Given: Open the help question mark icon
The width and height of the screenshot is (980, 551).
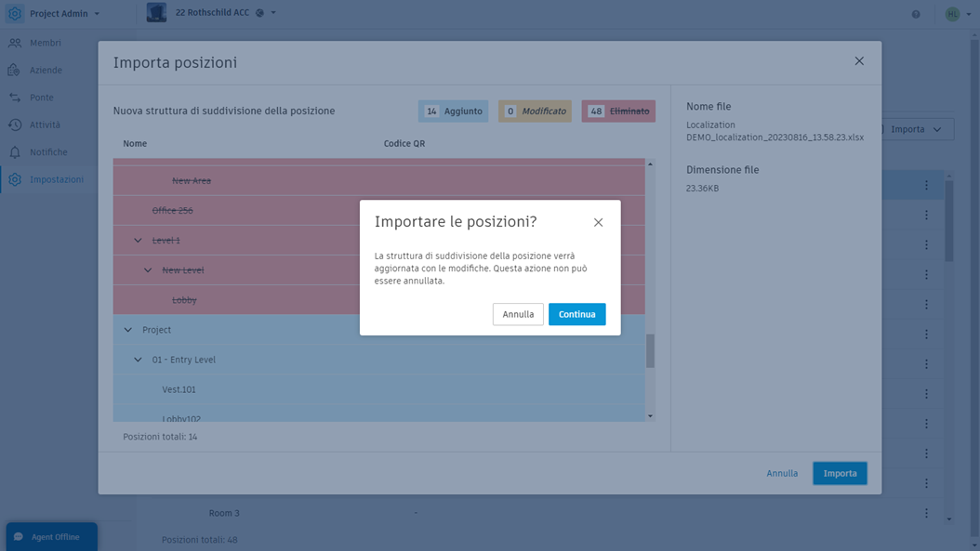Looking at the screenshot, I should point(916,14).
